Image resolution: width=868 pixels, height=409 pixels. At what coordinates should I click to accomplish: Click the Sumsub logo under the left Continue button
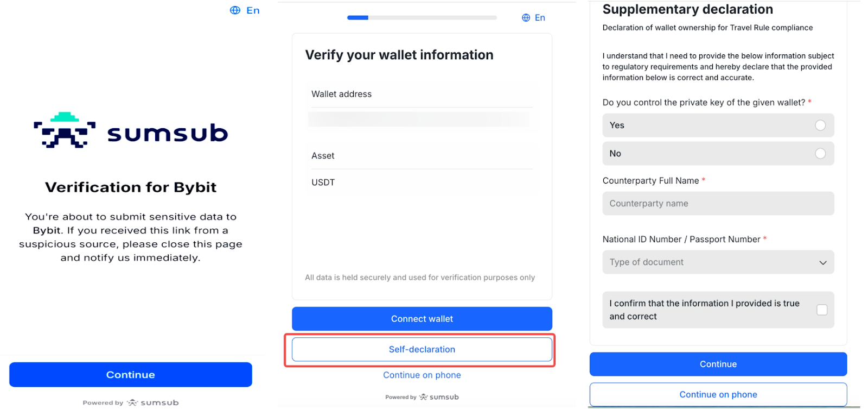coord(153,402)
